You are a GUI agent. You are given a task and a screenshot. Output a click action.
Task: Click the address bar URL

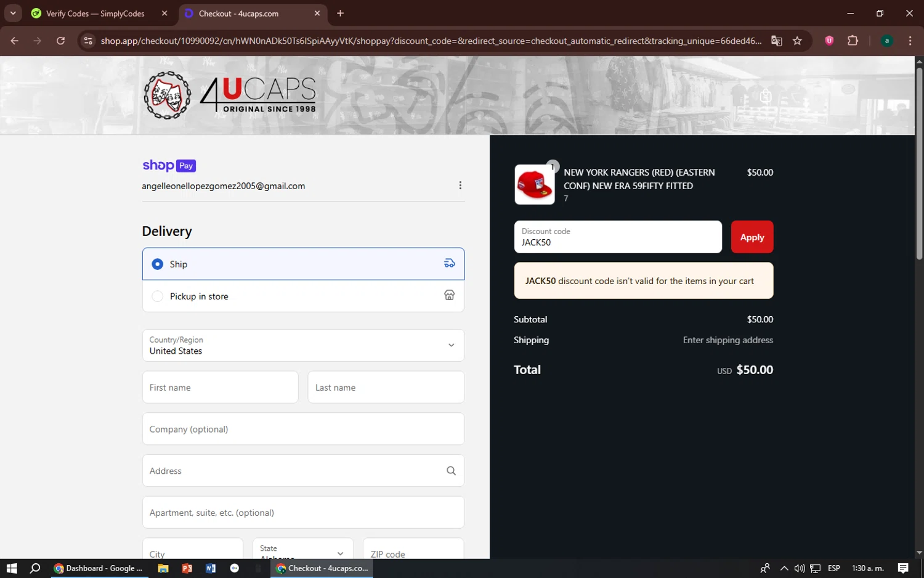pyautogui.click(x=431, y=41)
